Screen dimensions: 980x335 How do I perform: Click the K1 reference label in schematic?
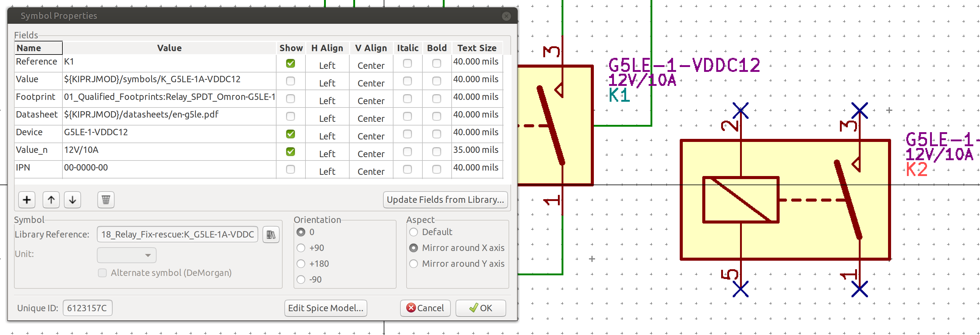tap(619, 95)
